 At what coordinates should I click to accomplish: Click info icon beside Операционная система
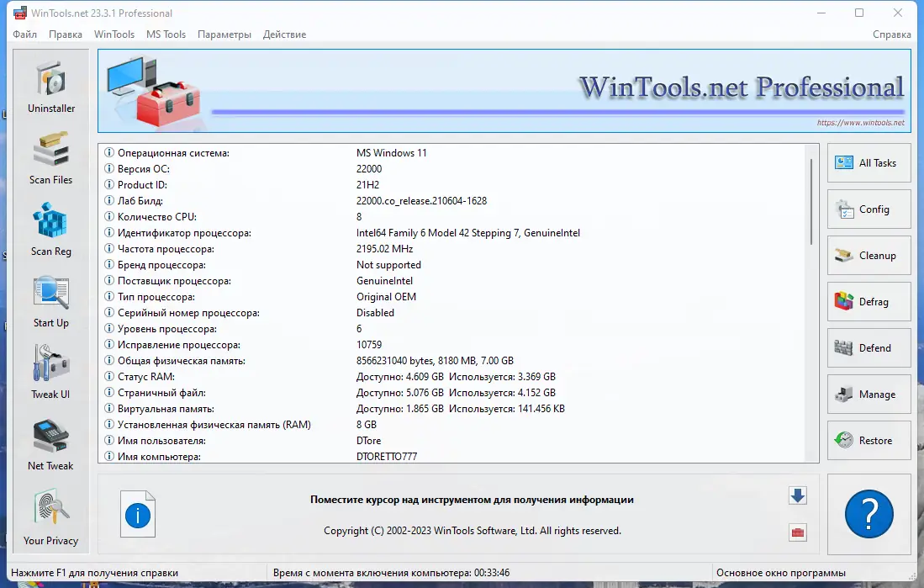pos(109,153)
